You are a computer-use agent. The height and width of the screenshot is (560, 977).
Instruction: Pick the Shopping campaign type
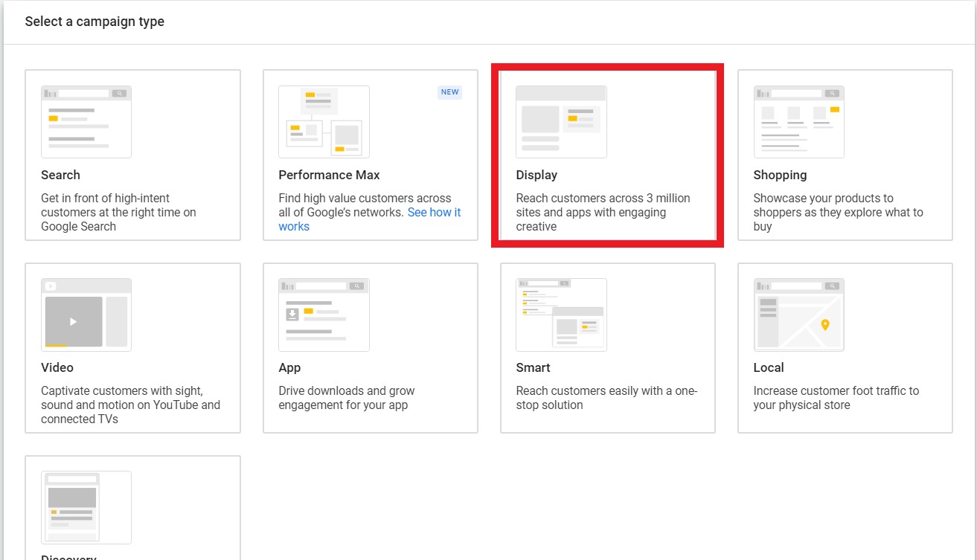pos(845,155)
